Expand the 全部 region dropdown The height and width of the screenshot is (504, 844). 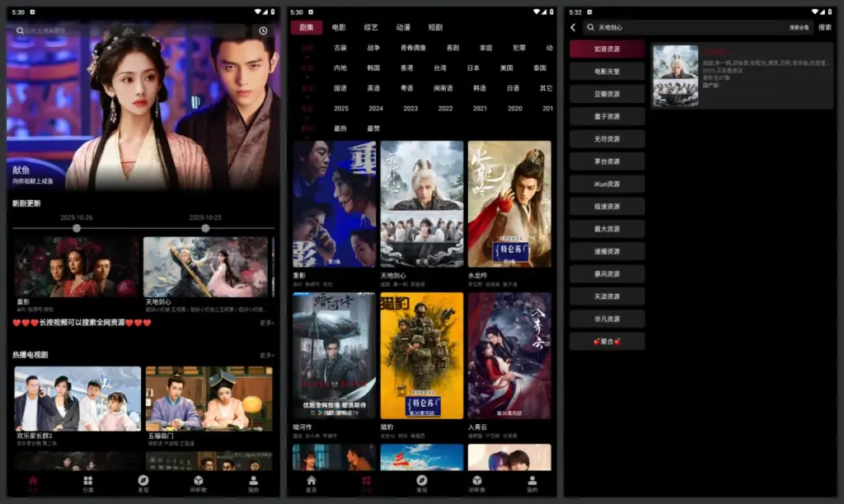(307, 70)
